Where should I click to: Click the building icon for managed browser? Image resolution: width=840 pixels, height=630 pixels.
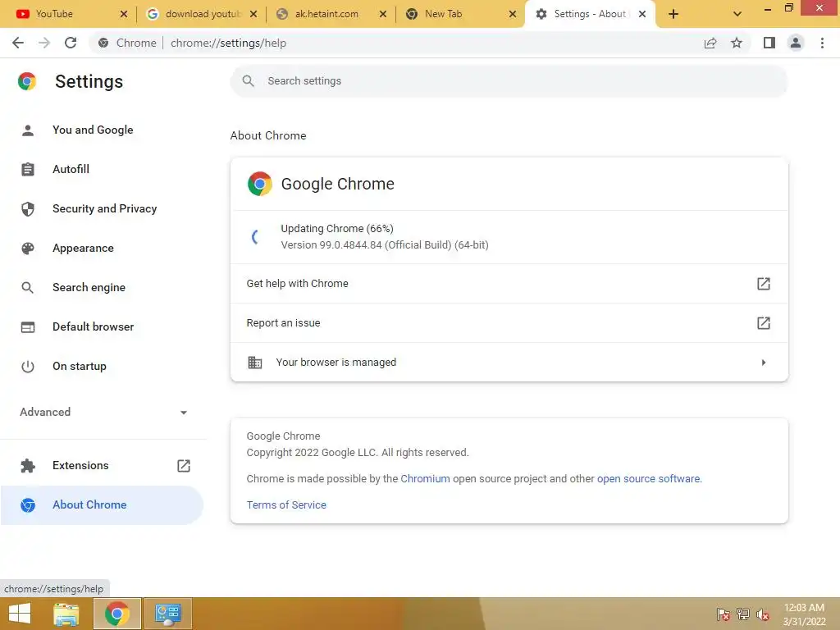click(255, 363)
